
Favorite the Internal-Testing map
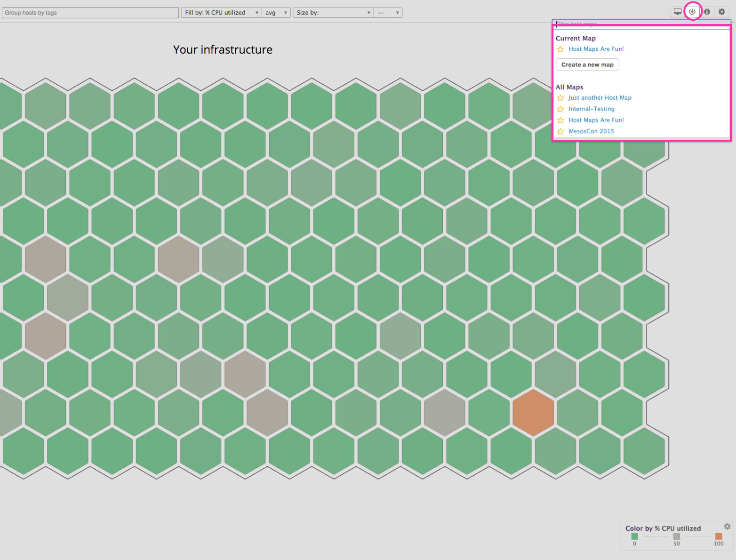tap(560, 109)
